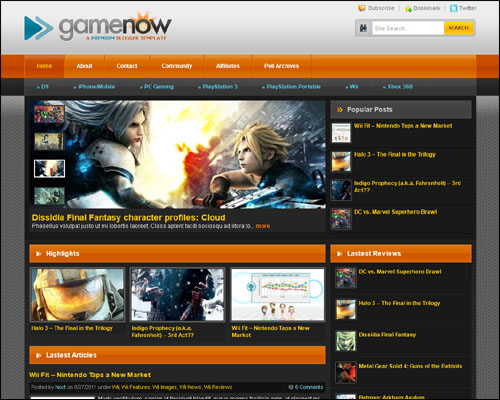Click the Twitter text link
The width and height of the screenshot is (500, 400).
(468, 8)
